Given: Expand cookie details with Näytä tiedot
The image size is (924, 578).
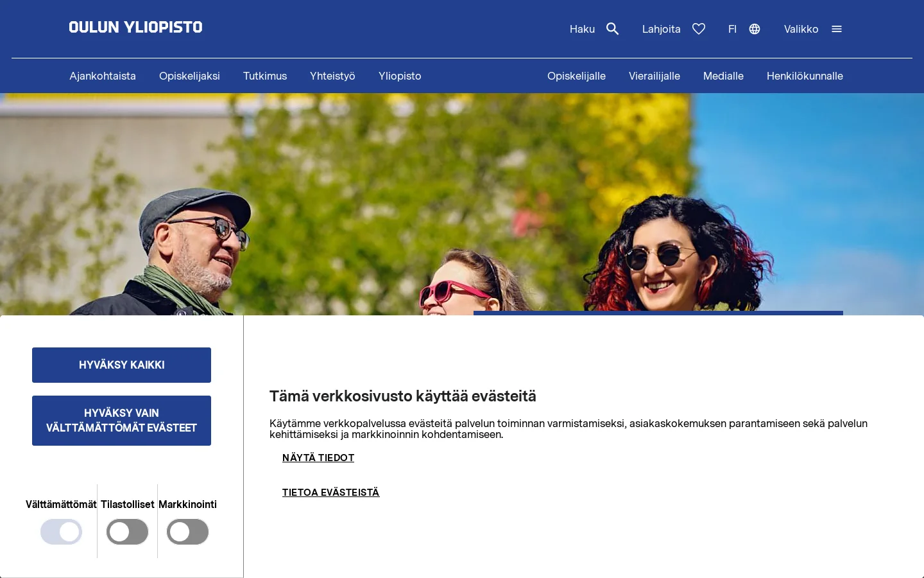Looking at the screenshot, I should coord(318,458).
